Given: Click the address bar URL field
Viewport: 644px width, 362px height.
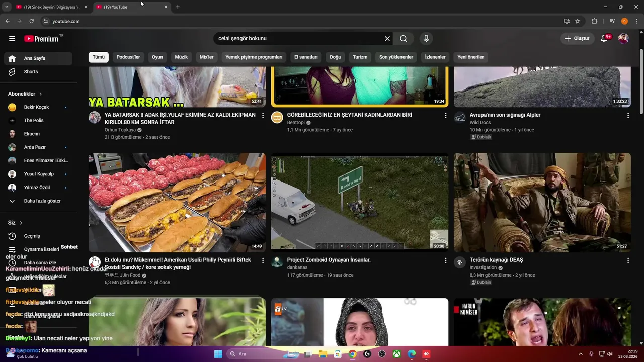Looking at the screenshot, I should tap(302, 21).
